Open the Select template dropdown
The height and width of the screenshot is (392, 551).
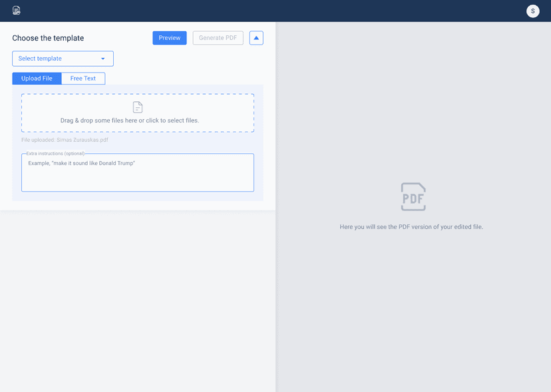pyautogui.click(x=63, y=59)
